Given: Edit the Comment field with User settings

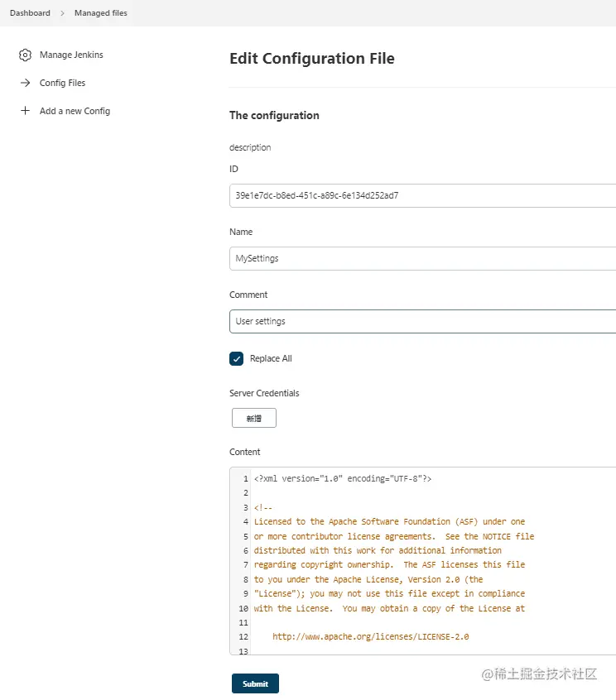Looking at the screenshot, I should click(422, 321).
